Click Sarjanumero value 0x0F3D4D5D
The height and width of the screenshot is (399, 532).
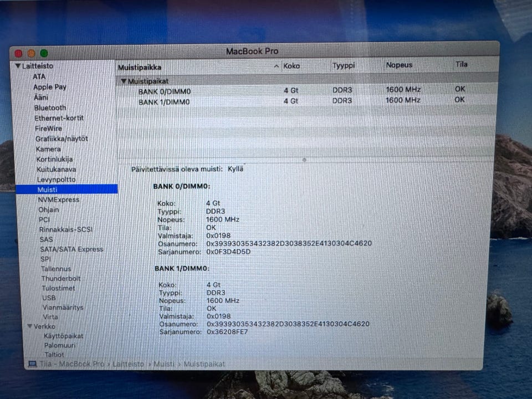pos(228,252)
